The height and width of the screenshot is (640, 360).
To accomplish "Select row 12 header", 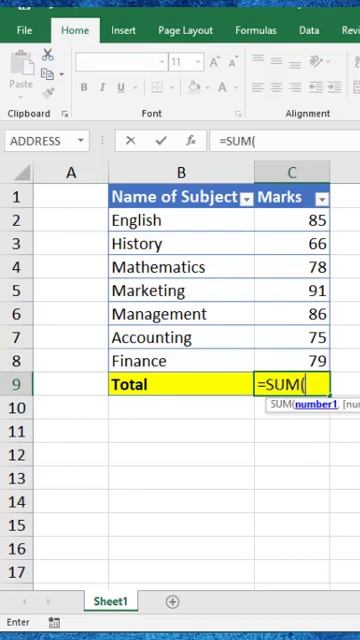I will pyautogui.click(x=16, y=455).
